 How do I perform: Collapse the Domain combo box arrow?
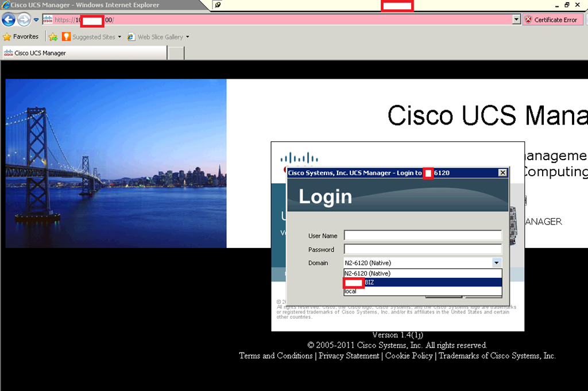coord(497,263)
